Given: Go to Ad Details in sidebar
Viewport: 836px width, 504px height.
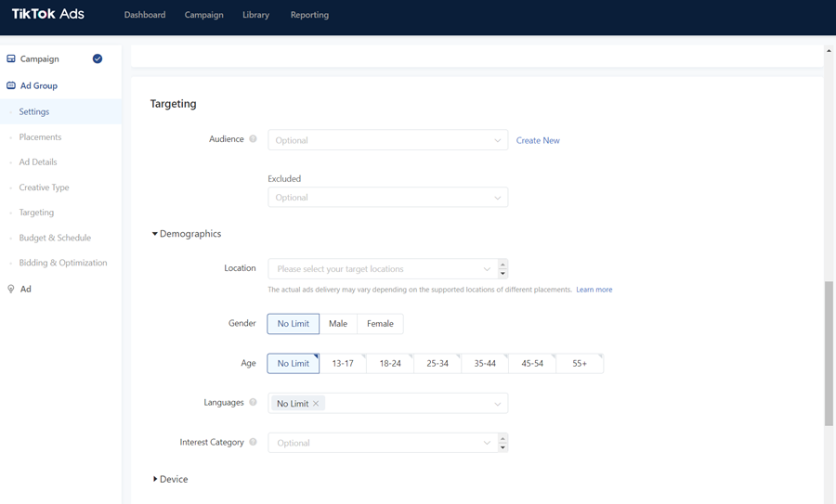Looking at the screenshot, I should point(38,162).
